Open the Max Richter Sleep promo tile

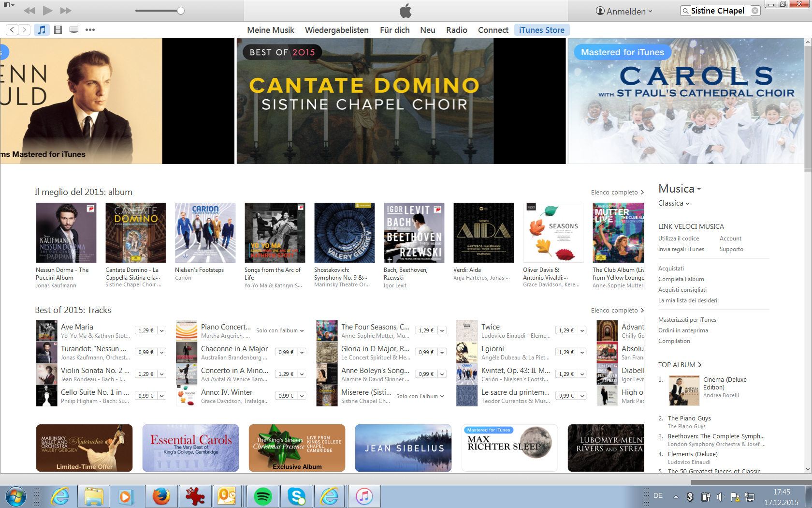click(x=509, y=448)
